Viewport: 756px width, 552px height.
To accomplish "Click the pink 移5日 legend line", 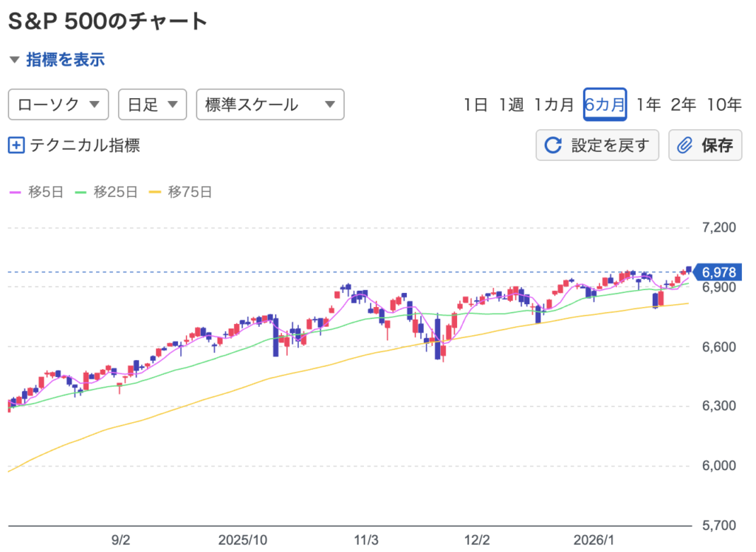I will click(x=15, y=193).
